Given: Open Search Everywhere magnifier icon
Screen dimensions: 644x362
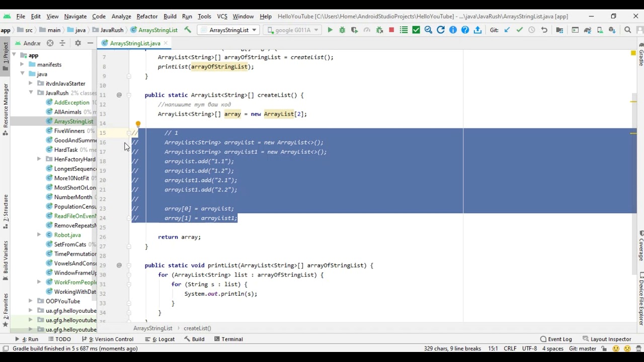Looking at the screenshot, I should coord(628,30).
